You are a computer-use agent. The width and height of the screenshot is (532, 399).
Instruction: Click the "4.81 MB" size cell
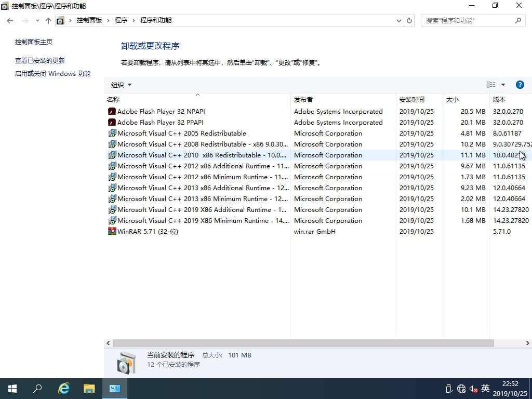[x=473, y=133]
